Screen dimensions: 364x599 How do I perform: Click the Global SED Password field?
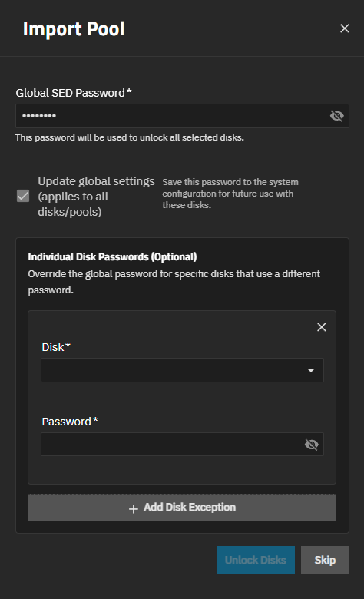pyautogui.click(x=182, y=116)
